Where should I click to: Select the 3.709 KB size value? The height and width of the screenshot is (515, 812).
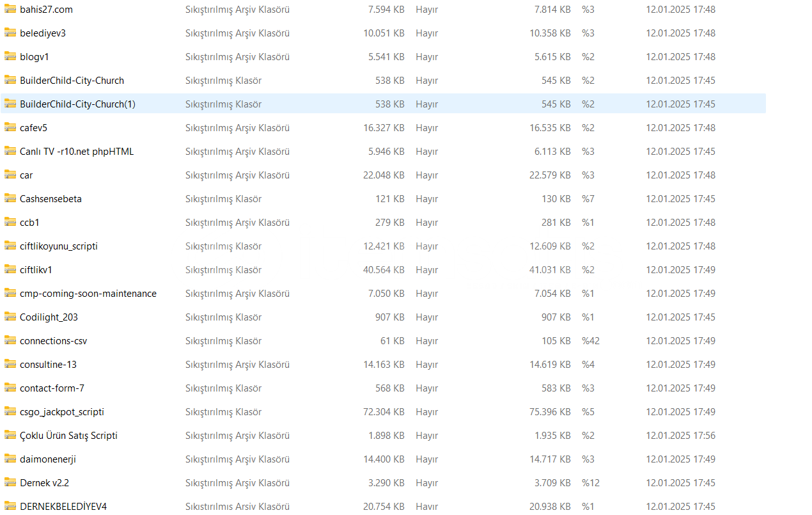pyautogui.click(x=552, y=483)
